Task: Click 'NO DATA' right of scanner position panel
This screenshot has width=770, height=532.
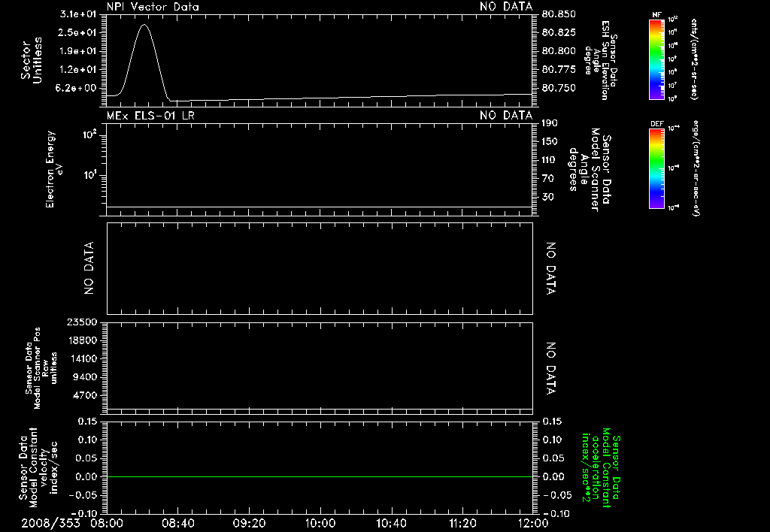Action: click(550, 368)
